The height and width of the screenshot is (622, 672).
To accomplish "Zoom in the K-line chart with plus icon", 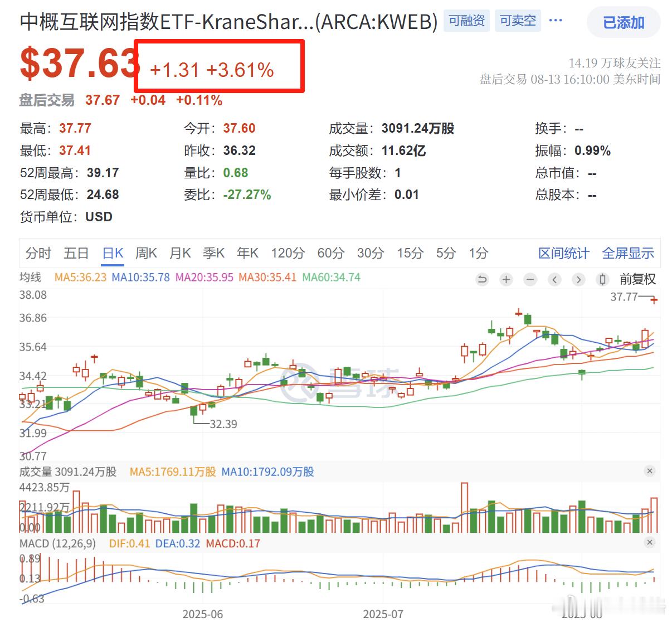I will [x=506, y=279].
